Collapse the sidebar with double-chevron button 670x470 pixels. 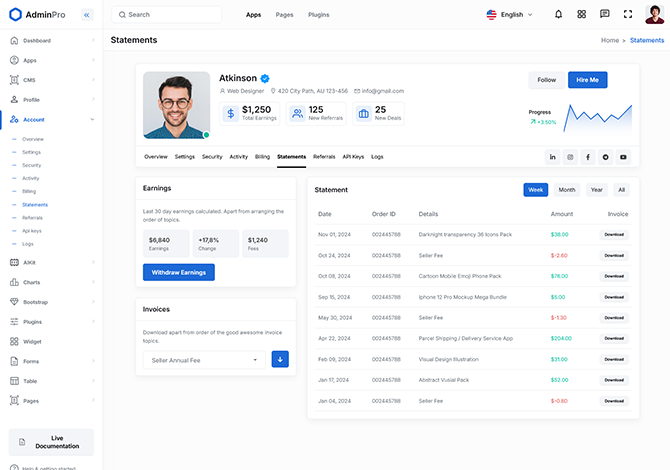[86, 15]
